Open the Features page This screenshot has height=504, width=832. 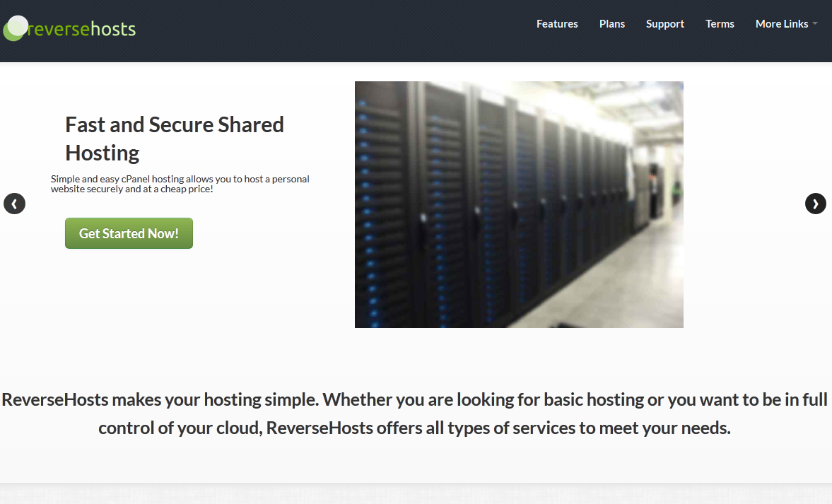(557, 24)
